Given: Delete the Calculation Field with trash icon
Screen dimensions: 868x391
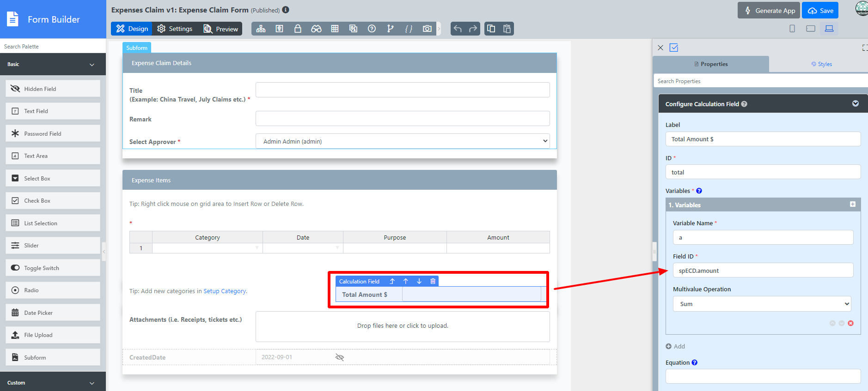Looking at the screenshot, I should coord(433,281).
